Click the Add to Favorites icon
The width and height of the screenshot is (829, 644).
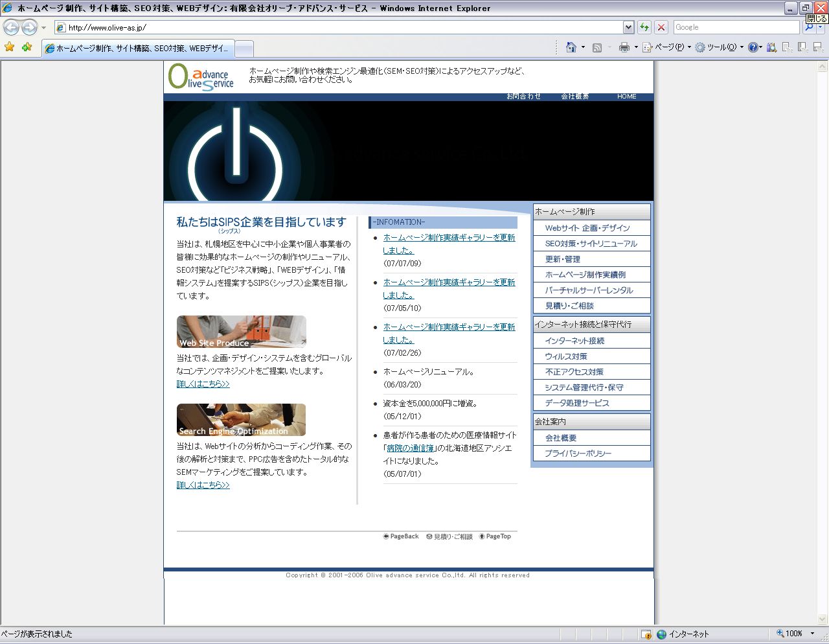tap(27, 47)
